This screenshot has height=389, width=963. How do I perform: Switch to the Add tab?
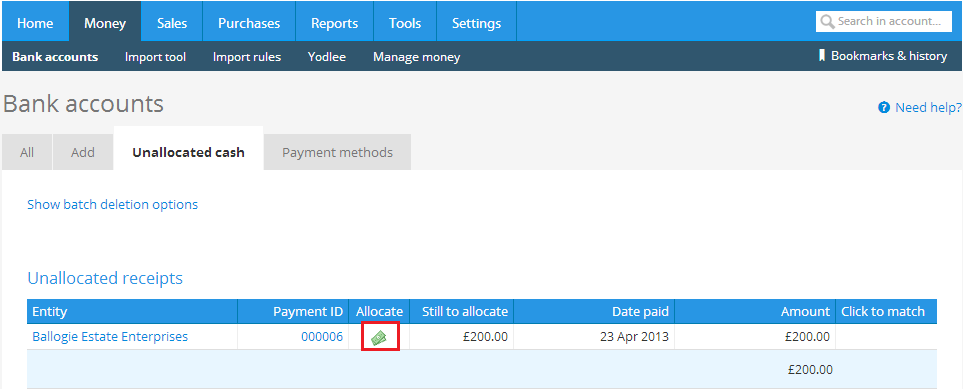click(83, 152)
